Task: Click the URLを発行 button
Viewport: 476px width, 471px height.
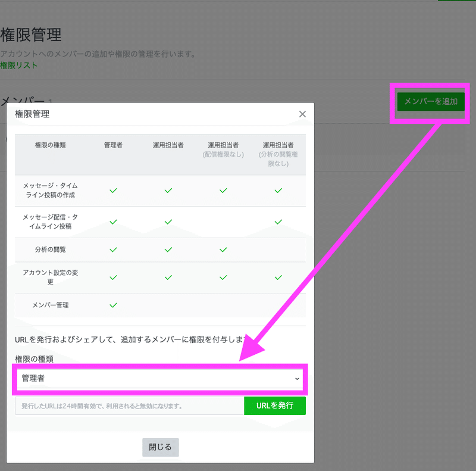Action: 275,406
